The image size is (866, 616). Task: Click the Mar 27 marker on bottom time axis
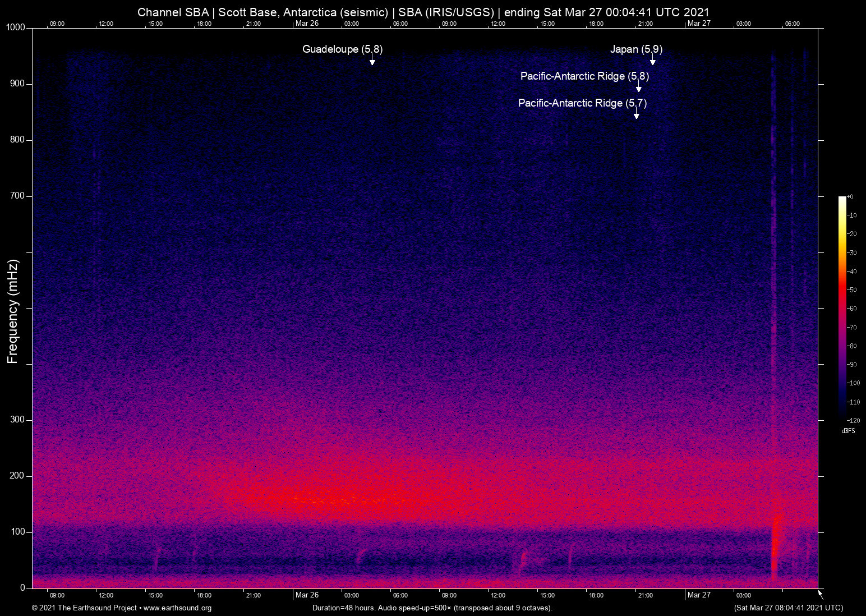(699, 595)
